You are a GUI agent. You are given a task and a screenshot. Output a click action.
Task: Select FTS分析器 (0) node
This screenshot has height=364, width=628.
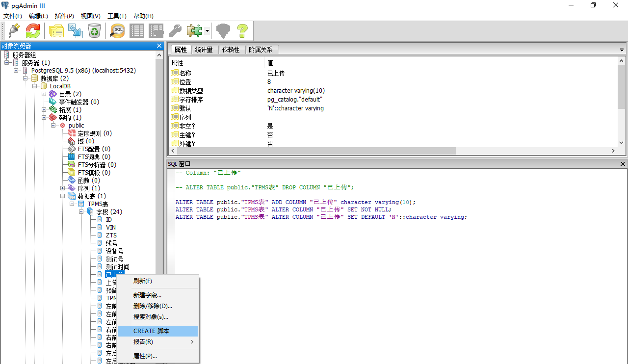[x=97, y=165]
